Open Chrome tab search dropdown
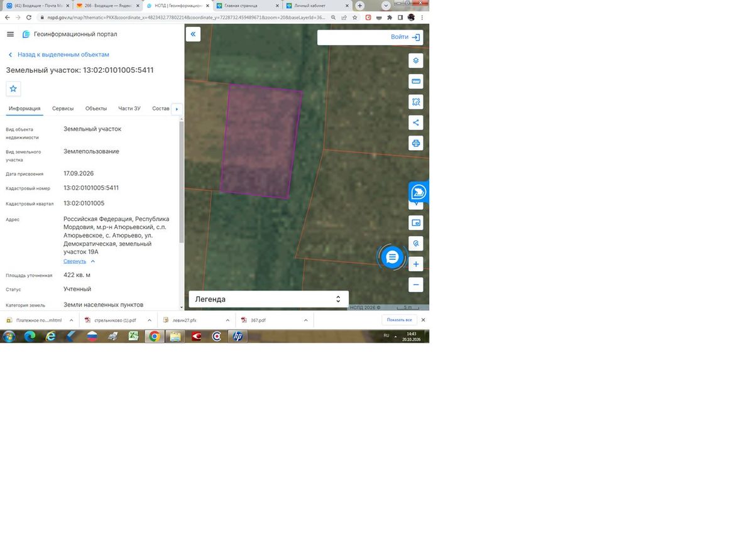The width and height of the screenshot is (754, 560). coord(386,6)
